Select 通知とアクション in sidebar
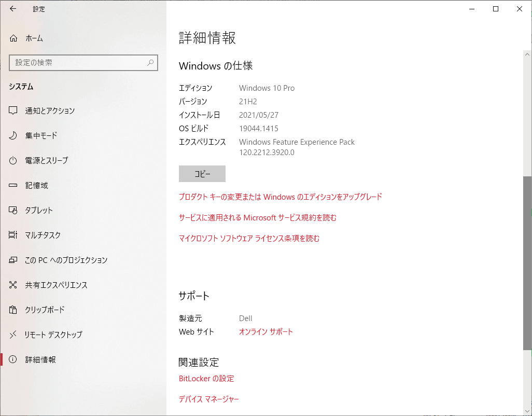The image size is (532, 416). pyautogui.click(x=83, y=110)
